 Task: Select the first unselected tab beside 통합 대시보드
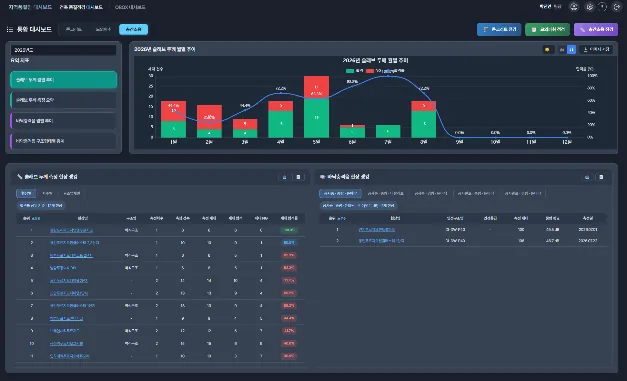74,30
